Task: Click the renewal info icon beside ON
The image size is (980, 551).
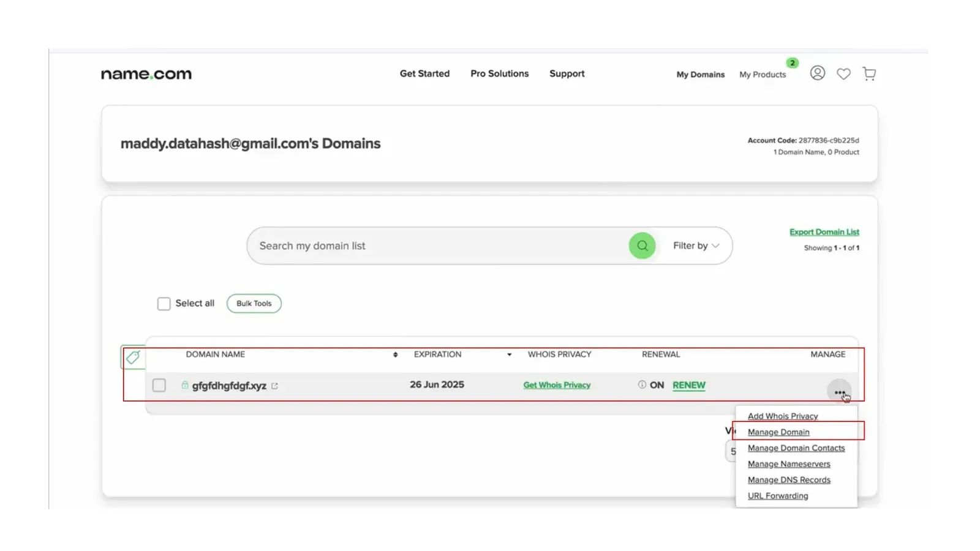Action: click(642, 384)
